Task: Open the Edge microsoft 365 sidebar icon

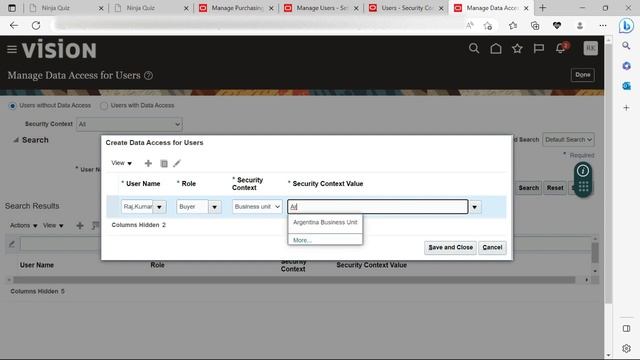Action: 626,66
